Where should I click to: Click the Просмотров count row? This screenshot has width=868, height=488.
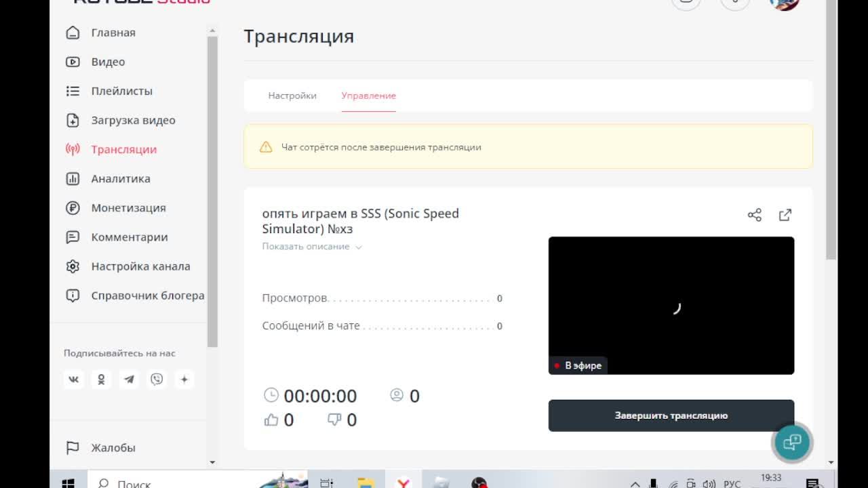382,298
